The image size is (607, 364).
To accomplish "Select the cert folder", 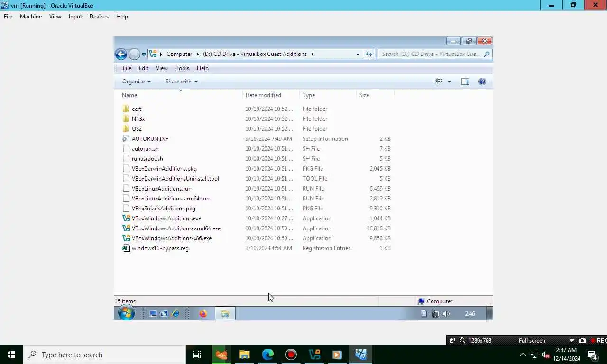I will (137, 109).
